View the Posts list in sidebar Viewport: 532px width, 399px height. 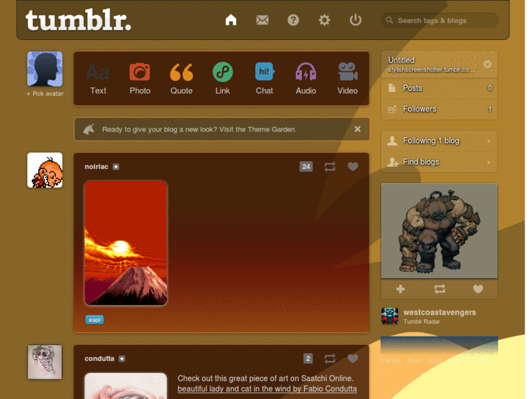click(440, 88)
